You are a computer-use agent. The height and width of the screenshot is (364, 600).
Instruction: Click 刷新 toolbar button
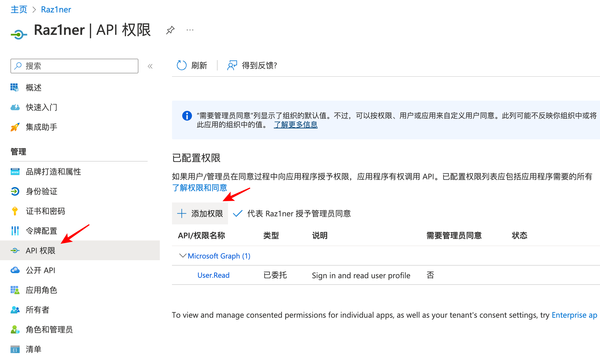point(192,65)
